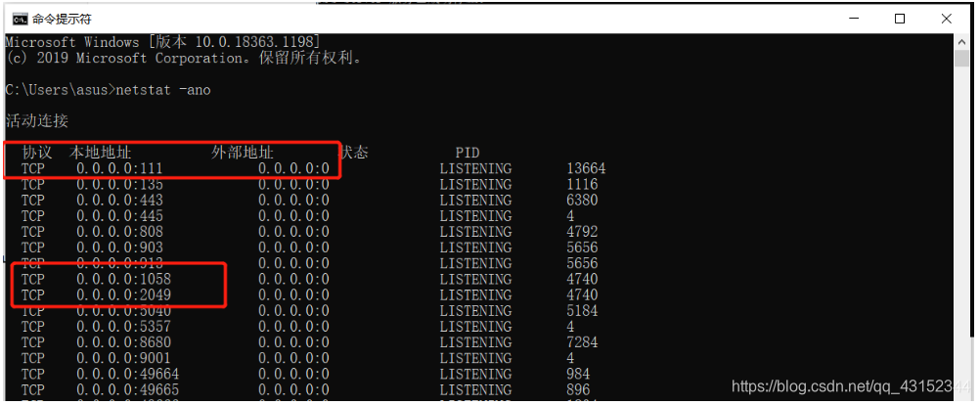Minimize the Command Prompt window
Screen dimensions: 980x405
[853, 19]
